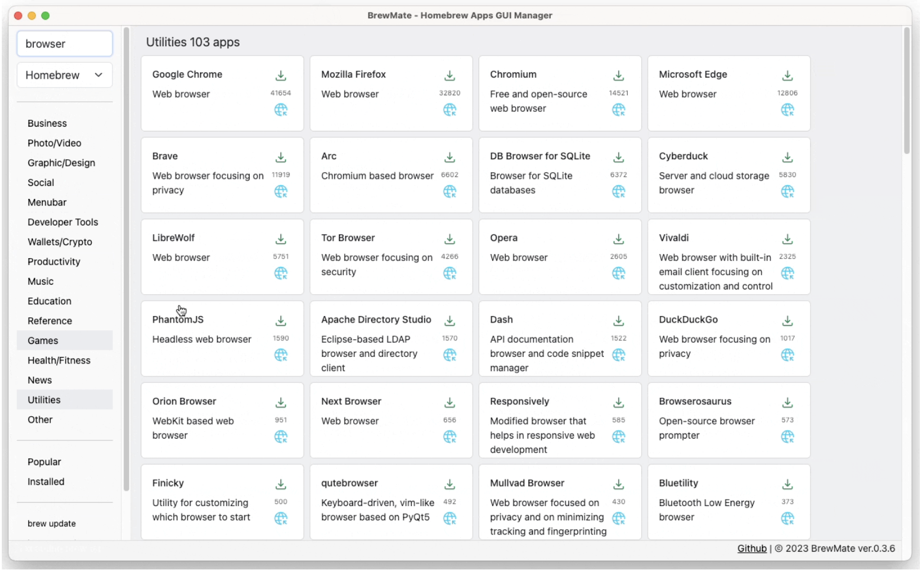924x573 pixels.
Task: Click the globe icon on the Arc card
Action: pos(450,192)
